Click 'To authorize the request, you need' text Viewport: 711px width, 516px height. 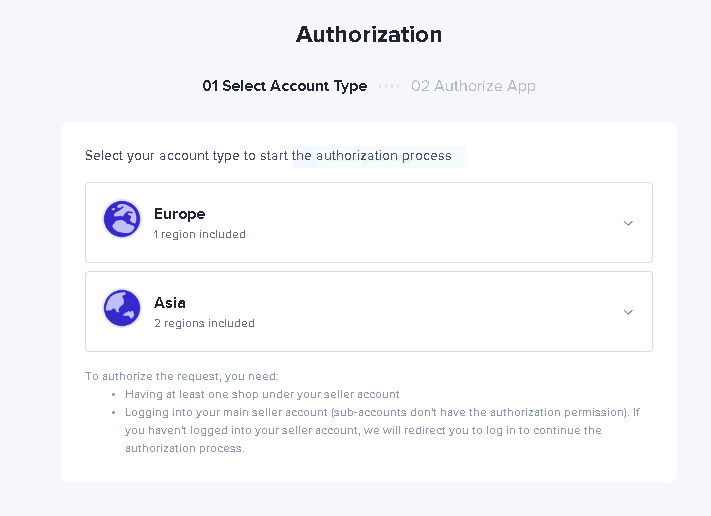pyautogui.click(x=182, y=376)
